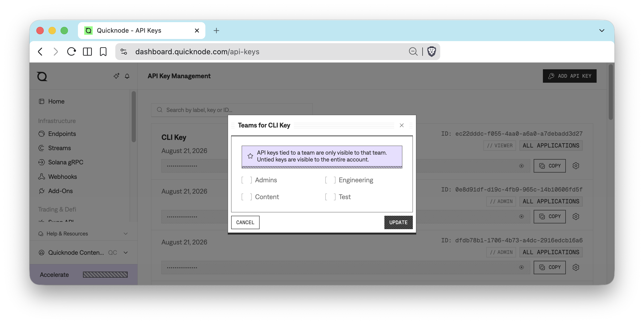Click the Webhooks sidebar icon
Screen dimensions: 644x324
coord(42,177)
